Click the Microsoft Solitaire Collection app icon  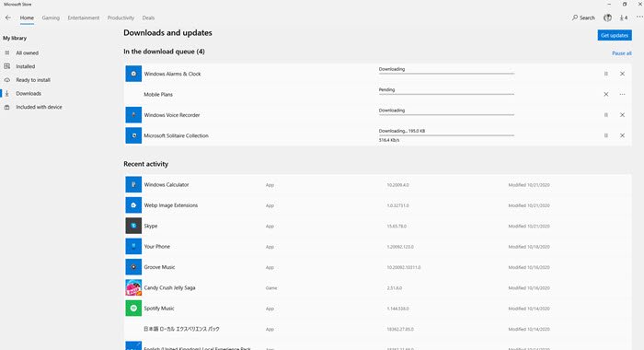pyautogui.click(x=133, y=135)
